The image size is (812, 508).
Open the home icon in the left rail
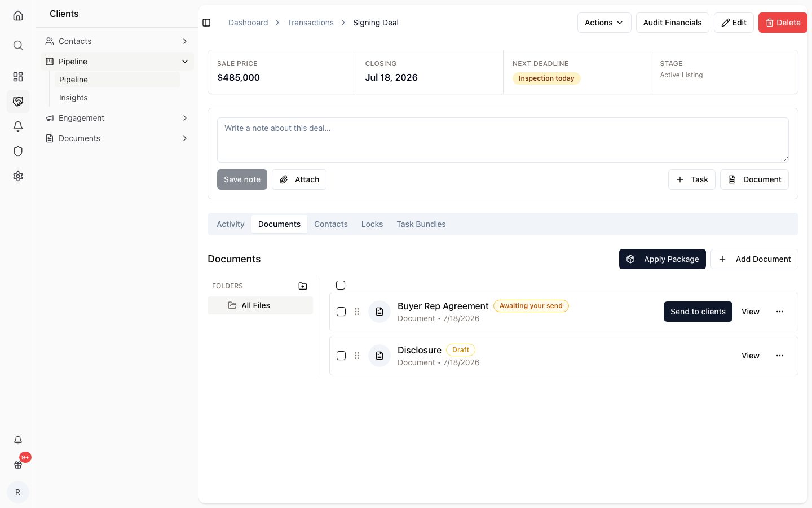(x=18, y=16)
